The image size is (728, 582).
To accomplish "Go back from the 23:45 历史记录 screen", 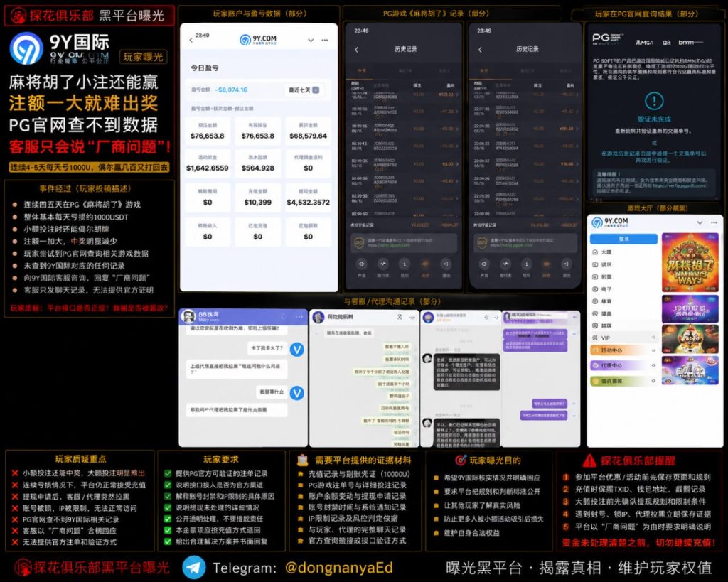I will (x=480, y=49).
